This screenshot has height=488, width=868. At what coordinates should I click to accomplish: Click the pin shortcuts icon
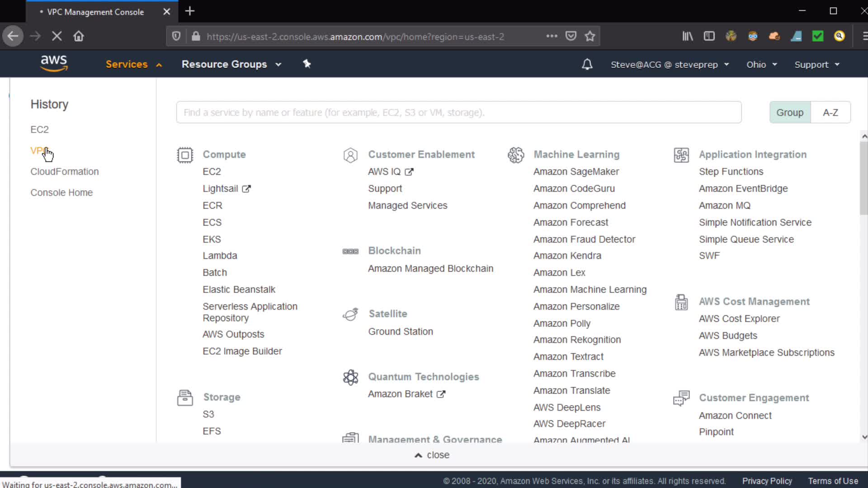click(307, 64)
